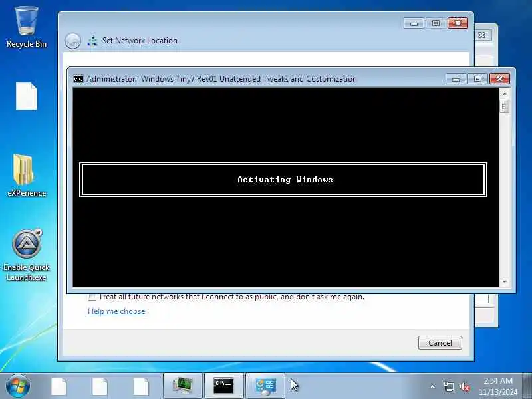Open the Recycle Bin desktop icon
This screenshot has width=532, height=399.
pyautogui.click(x=26, y=27)
